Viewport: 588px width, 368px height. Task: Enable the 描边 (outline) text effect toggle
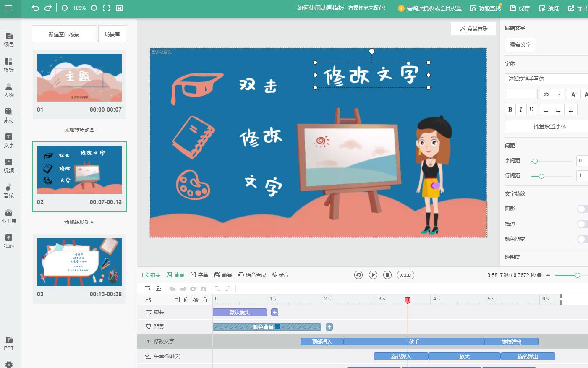point(582,224)
